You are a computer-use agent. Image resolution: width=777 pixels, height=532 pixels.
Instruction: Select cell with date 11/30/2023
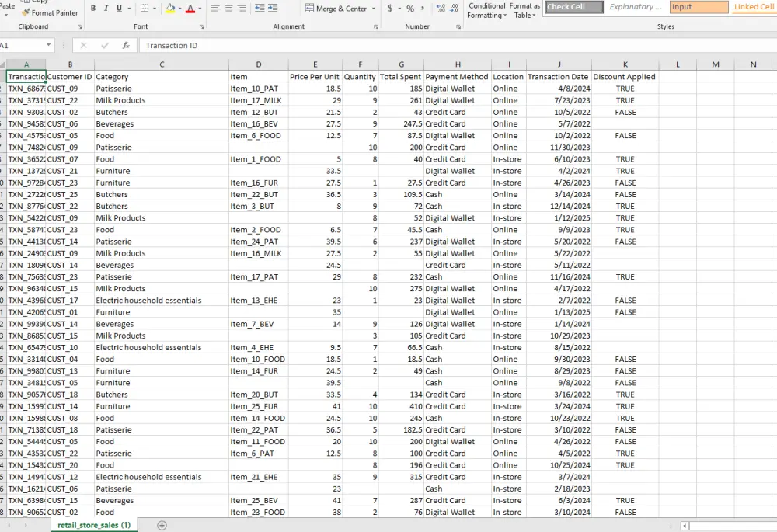[559, 147]
